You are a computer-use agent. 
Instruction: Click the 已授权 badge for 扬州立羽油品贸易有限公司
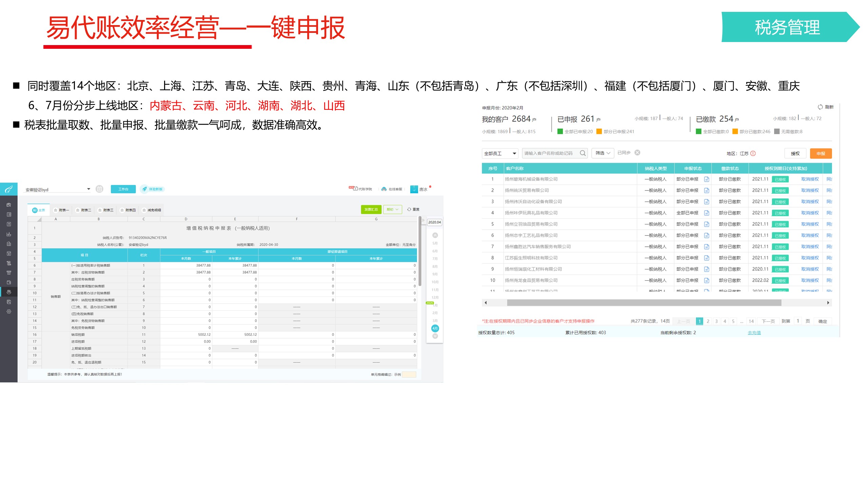coord(780,224)
